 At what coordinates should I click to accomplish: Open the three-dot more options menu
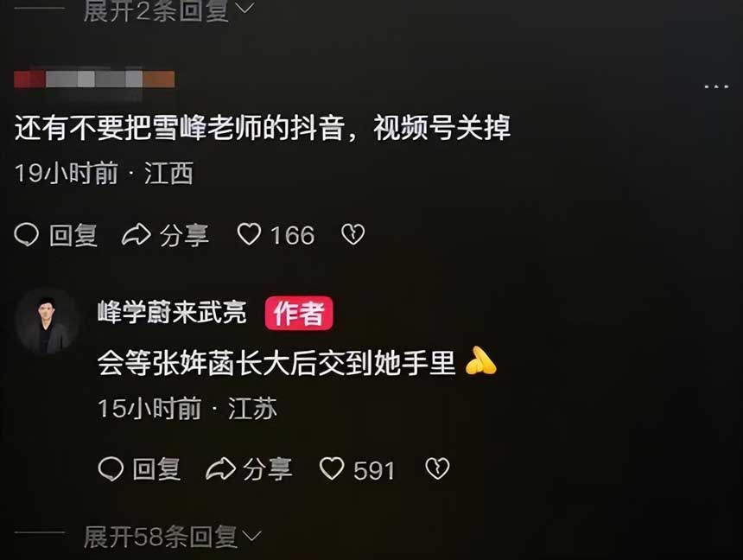click(716, 86)
